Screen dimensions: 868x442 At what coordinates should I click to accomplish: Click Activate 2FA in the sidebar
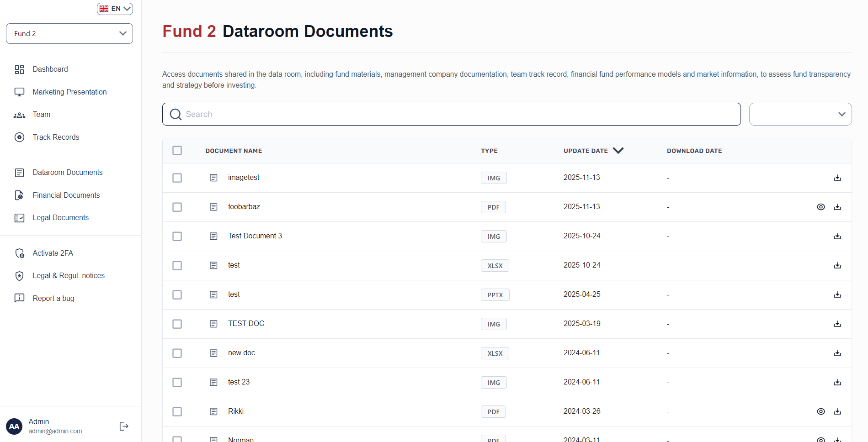(x=53, y=253)
